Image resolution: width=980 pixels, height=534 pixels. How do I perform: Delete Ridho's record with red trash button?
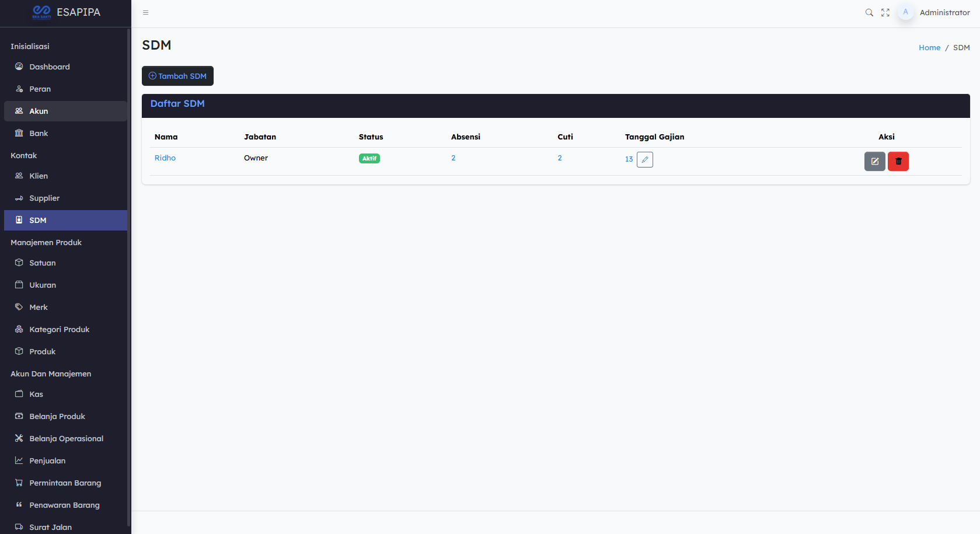898,161
